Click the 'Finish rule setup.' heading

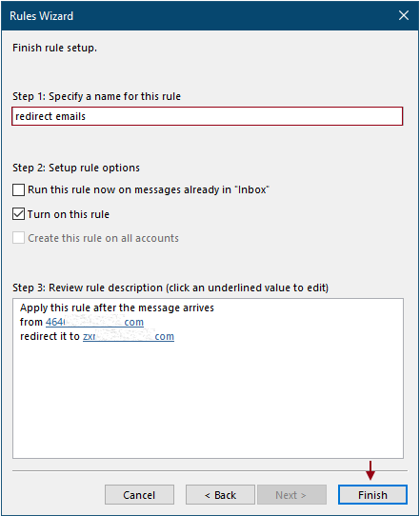(x=54, y=48)
